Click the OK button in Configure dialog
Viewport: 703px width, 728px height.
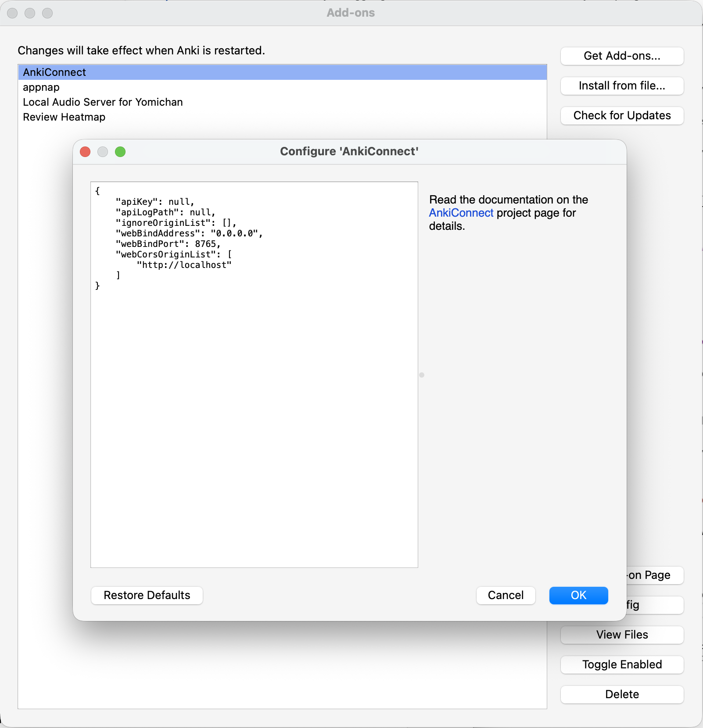[578, 595]
